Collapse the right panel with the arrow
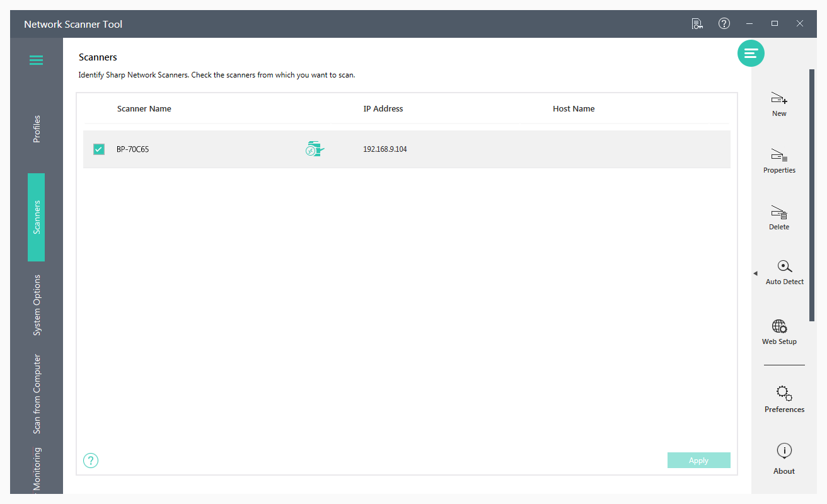This screenshot has height=504, width=827. [x=755, y=273]
